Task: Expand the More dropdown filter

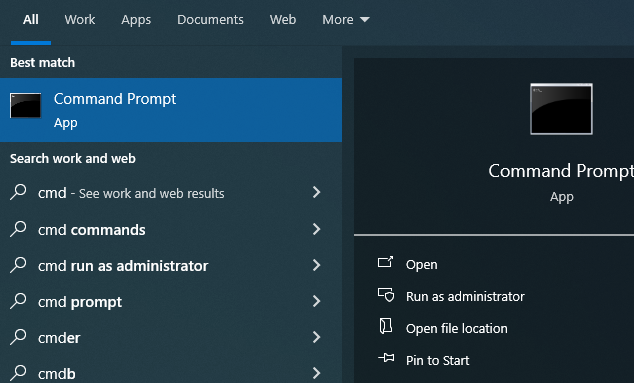Action: pyautogui.click(x=346, y=20)
